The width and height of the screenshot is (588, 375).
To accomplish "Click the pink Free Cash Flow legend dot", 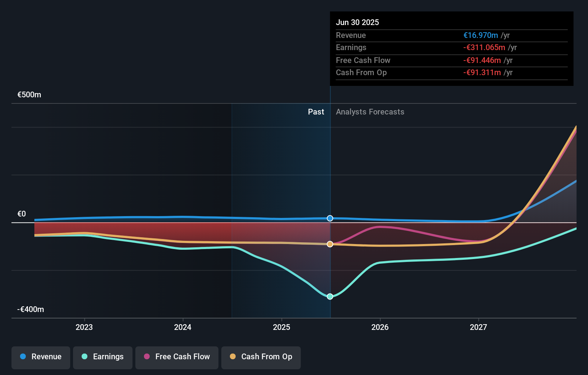I will point(147,356).
